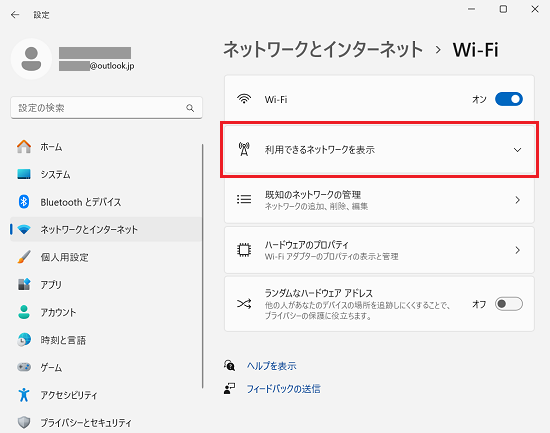
Task: Click the オフ status label
Action: pos(479,304)
